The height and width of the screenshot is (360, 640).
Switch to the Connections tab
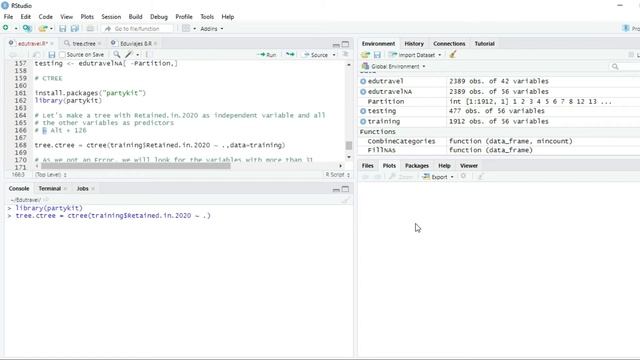pyautogui.click(x=449, y=43)
